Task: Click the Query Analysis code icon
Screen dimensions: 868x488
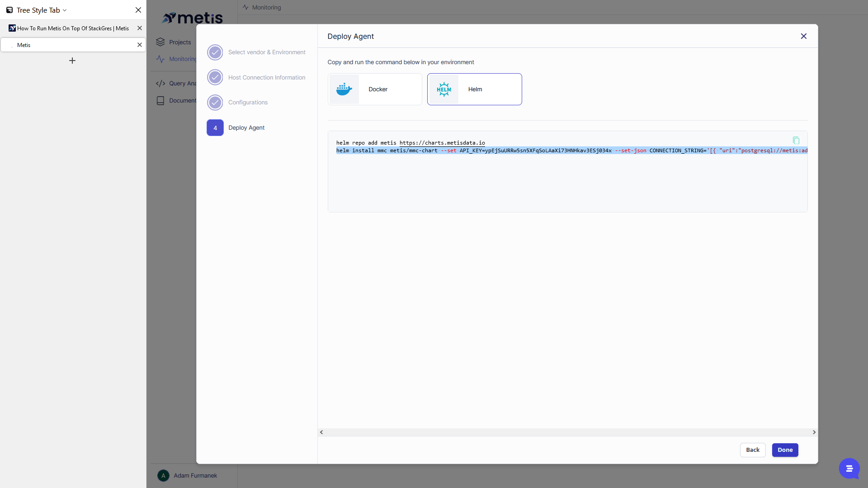Action: (x=160, y=84)
